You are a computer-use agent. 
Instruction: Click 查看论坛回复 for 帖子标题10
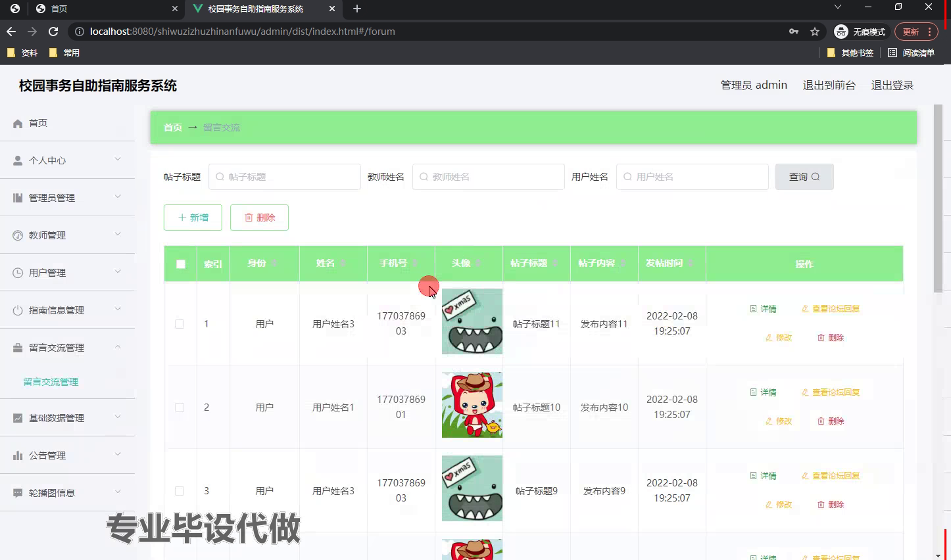[x=831, y=392]
